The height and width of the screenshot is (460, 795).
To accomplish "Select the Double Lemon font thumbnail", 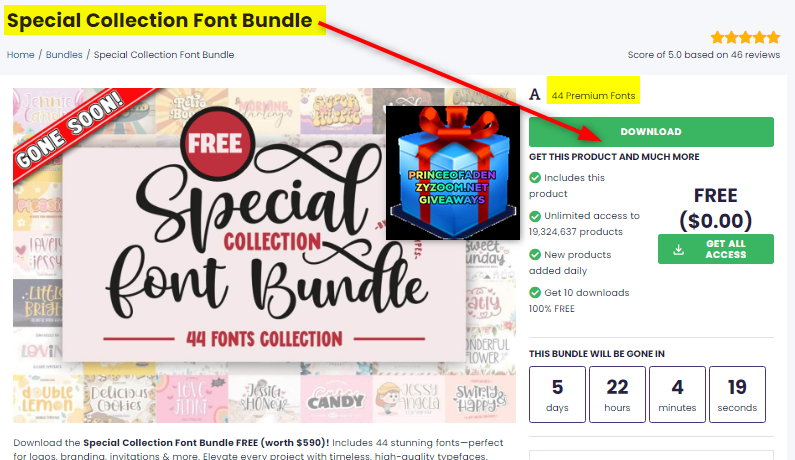I will [48, 399].
